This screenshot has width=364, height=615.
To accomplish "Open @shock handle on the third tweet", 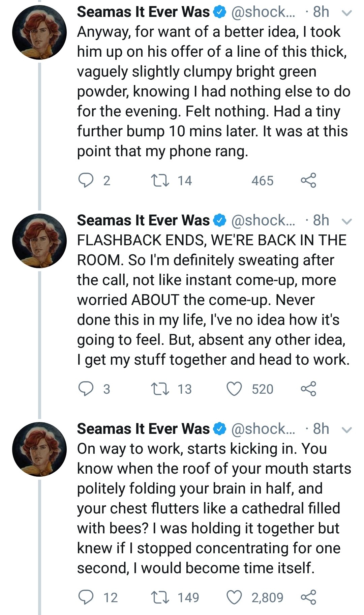I will click(263, 429).
